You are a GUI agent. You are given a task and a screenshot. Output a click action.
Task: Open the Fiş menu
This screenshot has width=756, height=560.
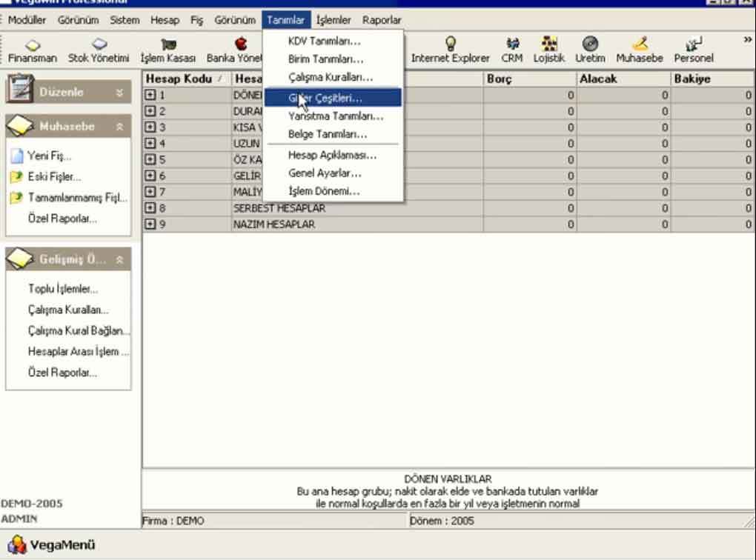[196, 20]
